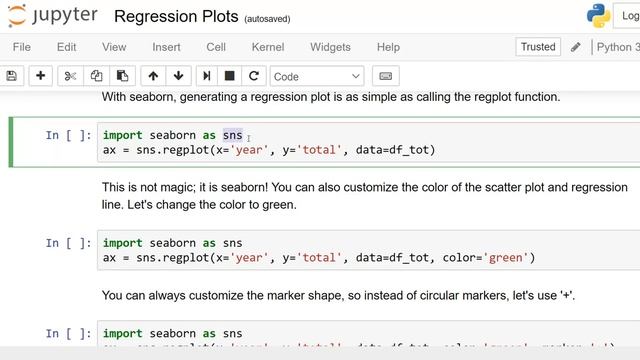The height and width of the screenshot is (360, 640).
Task: Open the Kernel menu
Action: (268, 47)
